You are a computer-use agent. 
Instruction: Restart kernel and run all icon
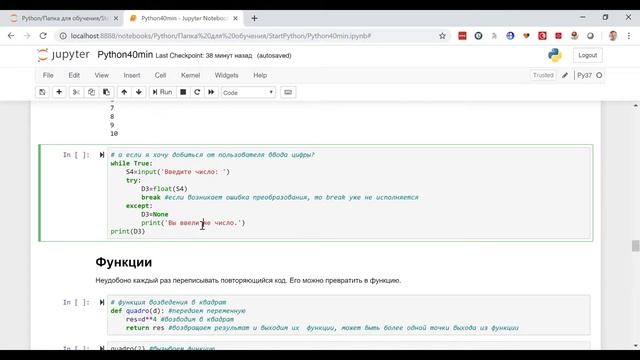coord(211,92)
